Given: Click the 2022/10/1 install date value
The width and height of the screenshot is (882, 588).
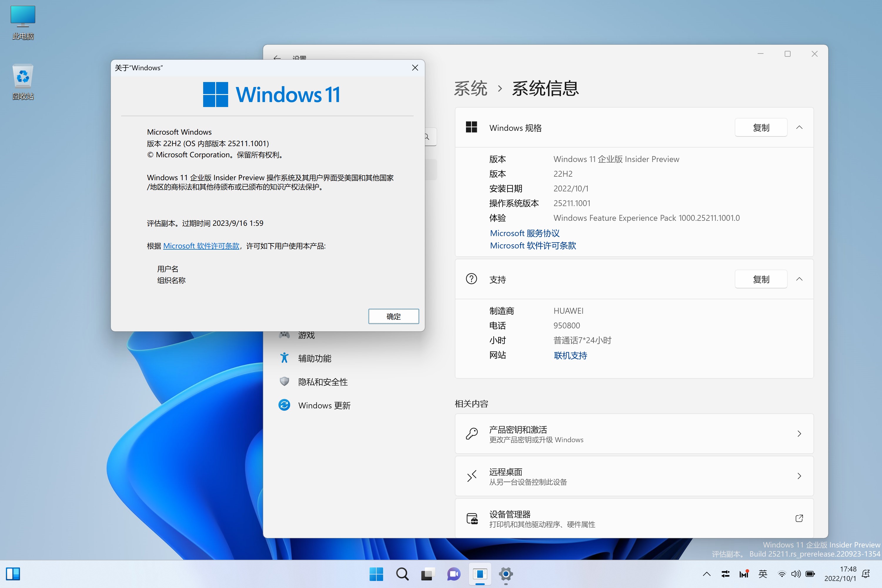Looking at the screenshot, I should pos(571,189).
